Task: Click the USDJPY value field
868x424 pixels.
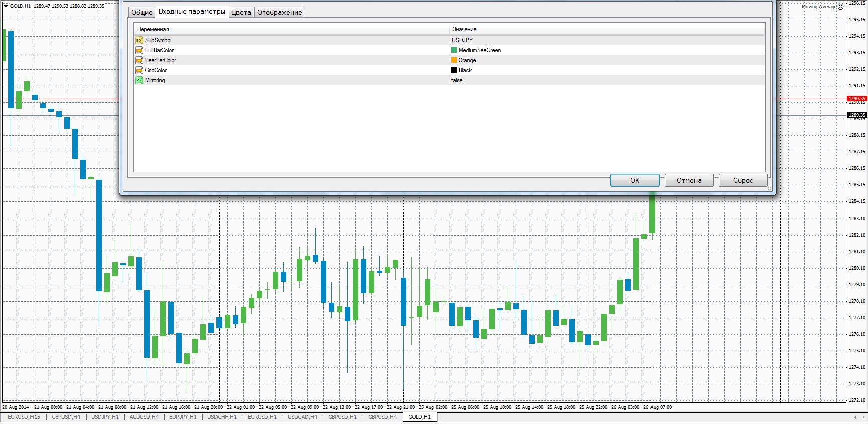Action: [x=607, y=40]
